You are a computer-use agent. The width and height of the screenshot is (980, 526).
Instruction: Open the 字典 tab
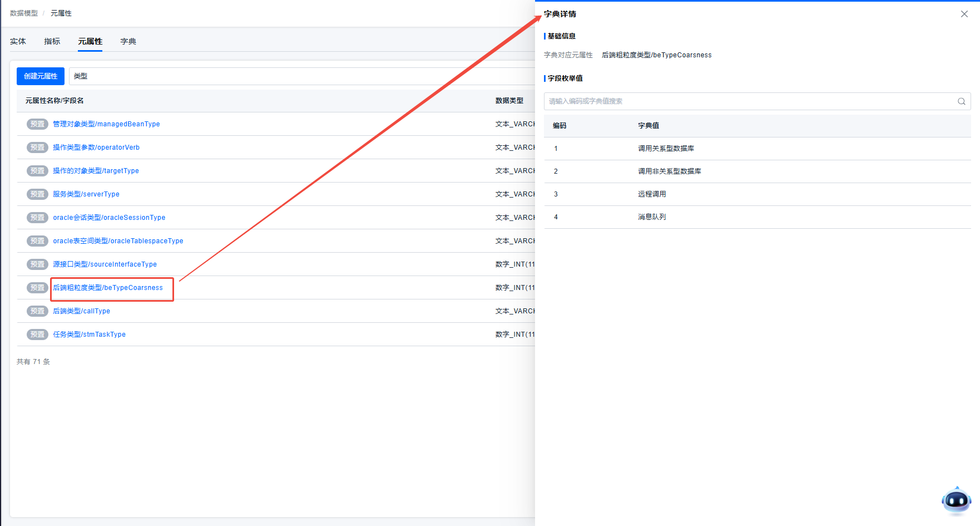pyautogui.click(x=128, y=41)
